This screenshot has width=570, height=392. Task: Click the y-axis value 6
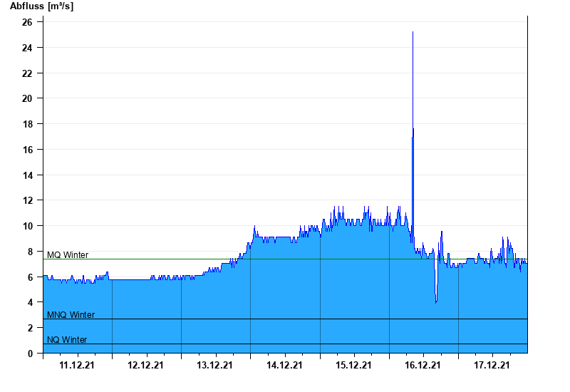coord(30,277)
